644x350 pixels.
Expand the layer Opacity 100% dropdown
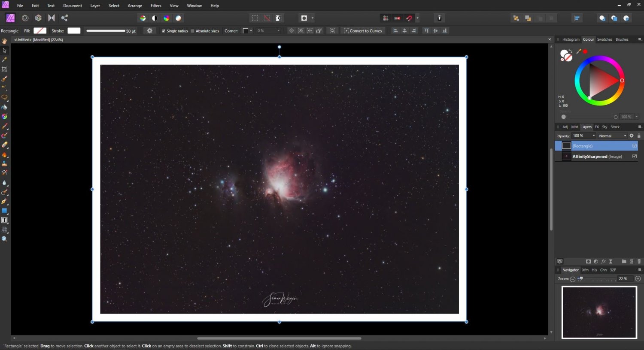tap(594, 136)
